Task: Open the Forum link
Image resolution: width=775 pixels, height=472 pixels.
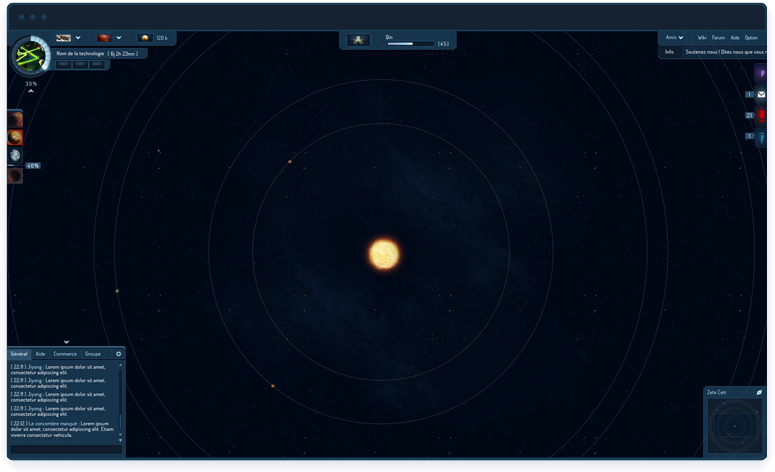Action: coord(718,38)
